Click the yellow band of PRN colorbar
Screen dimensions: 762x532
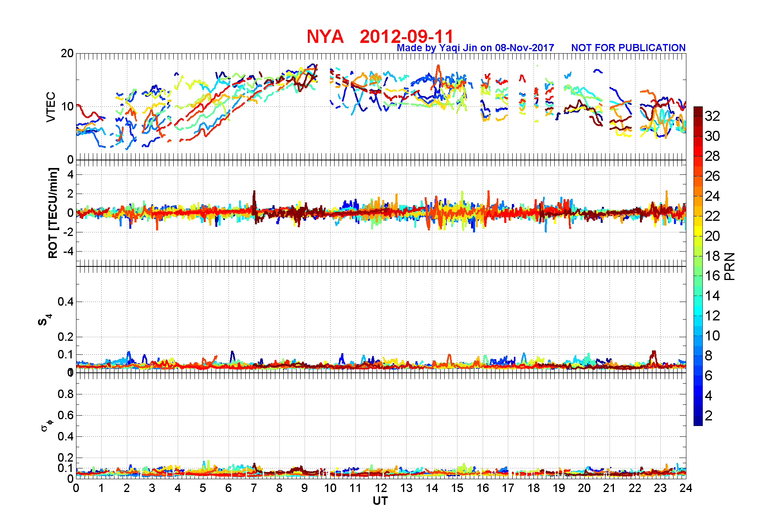(698, 231)
